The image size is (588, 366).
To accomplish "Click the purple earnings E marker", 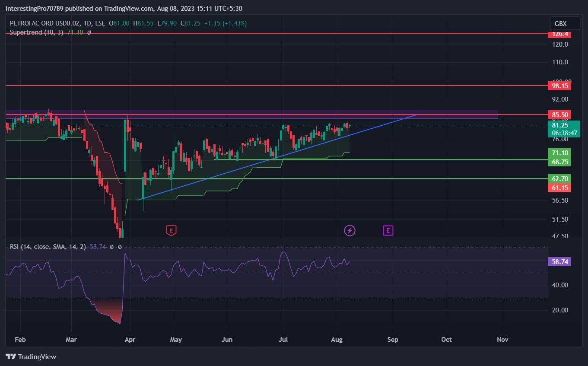I will click(x=388, y=231).
